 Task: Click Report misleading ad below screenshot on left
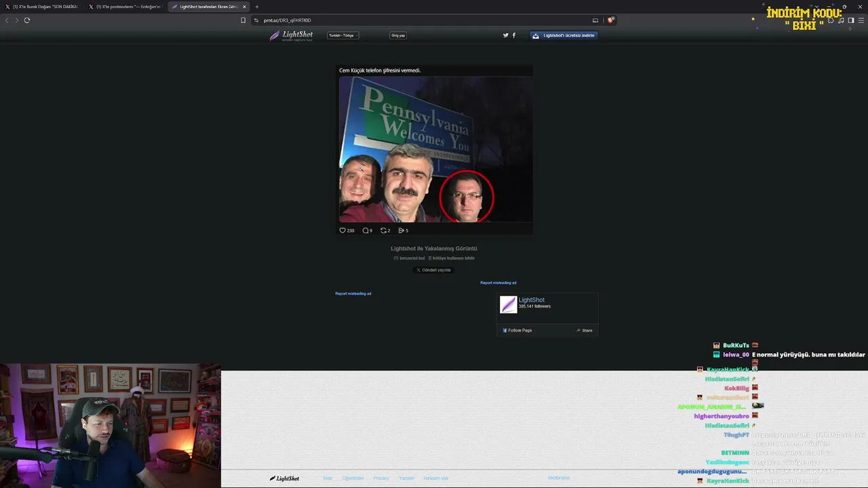click(x=353, y=293)
